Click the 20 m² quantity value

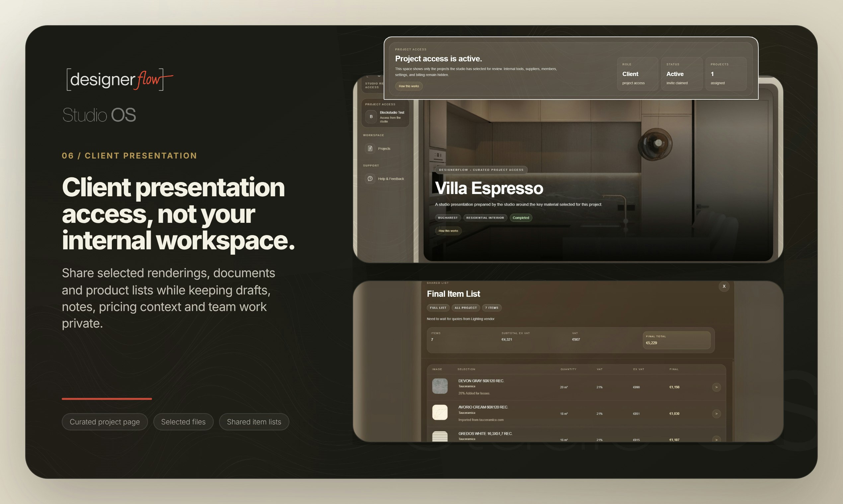point(564,387)
